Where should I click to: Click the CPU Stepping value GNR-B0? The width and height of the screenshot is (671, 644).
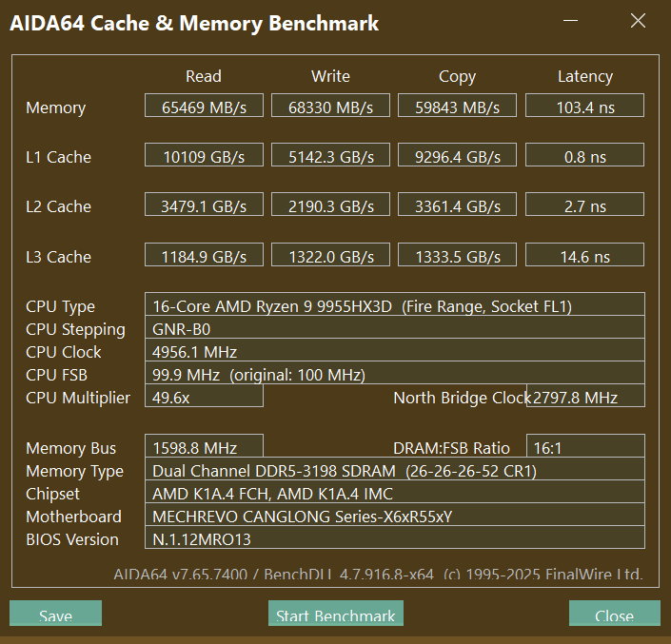click(x=395, y=327)
